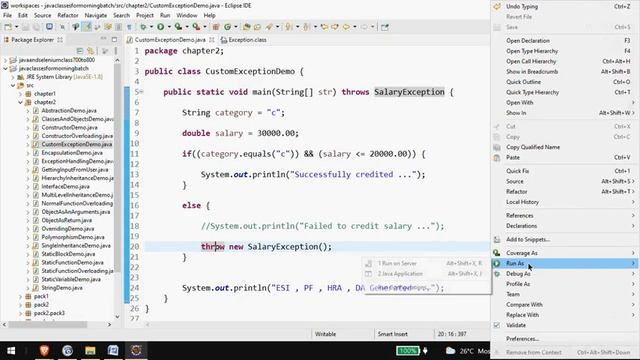Maximize the Package Explorer view
Image resolution: width=640 pixels, height=360 pixels.
[114, 40]
